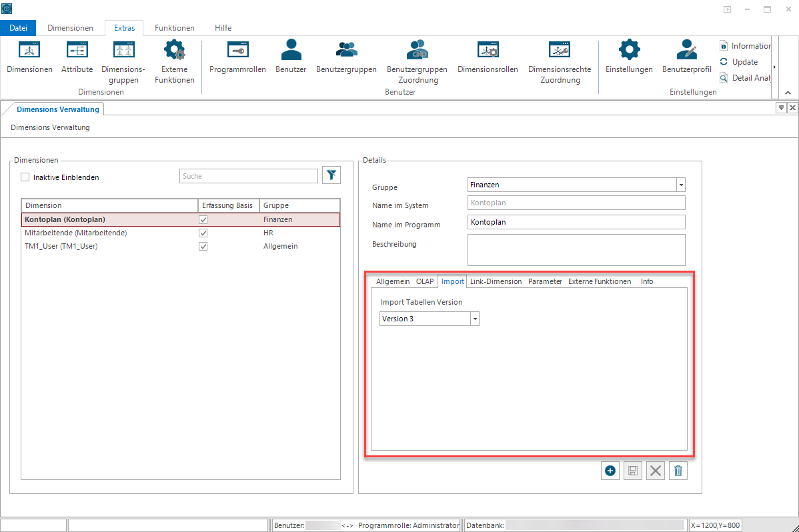Click the Suche search field

pos(249,176)
